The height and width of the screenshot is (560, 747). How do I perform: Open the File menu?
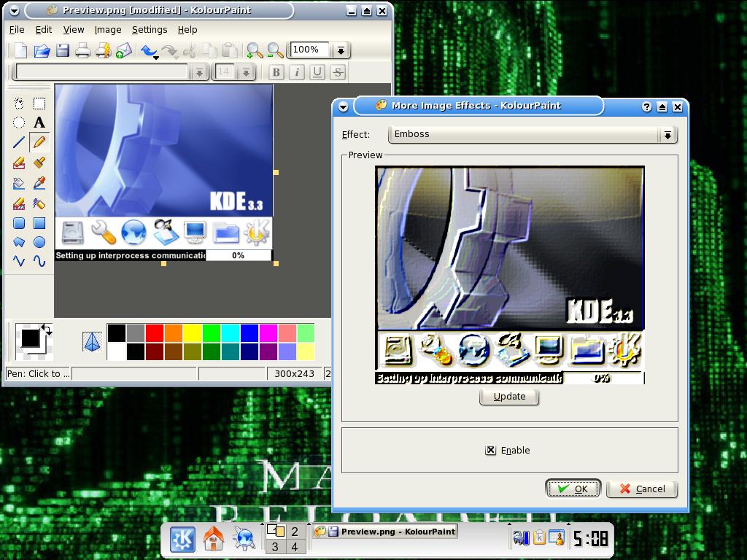click(17, 29)
